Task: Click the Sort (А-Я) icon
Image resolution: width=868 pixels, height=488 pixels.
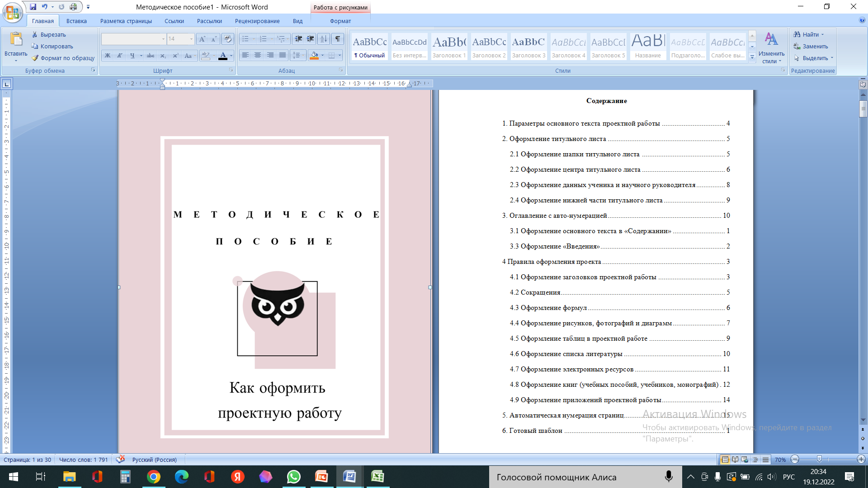Action: click(323, 39)
